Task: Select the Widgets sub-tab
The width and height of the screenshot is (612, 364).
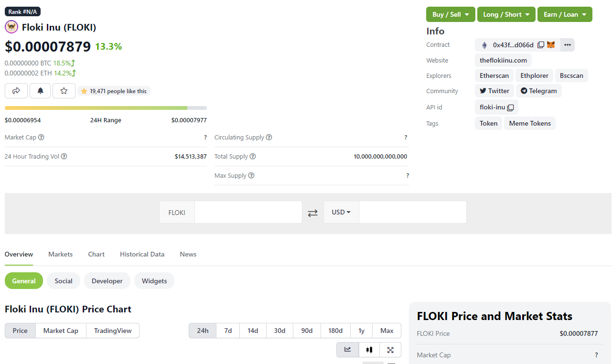Action: pyautogui.click(x=154, y=281)
